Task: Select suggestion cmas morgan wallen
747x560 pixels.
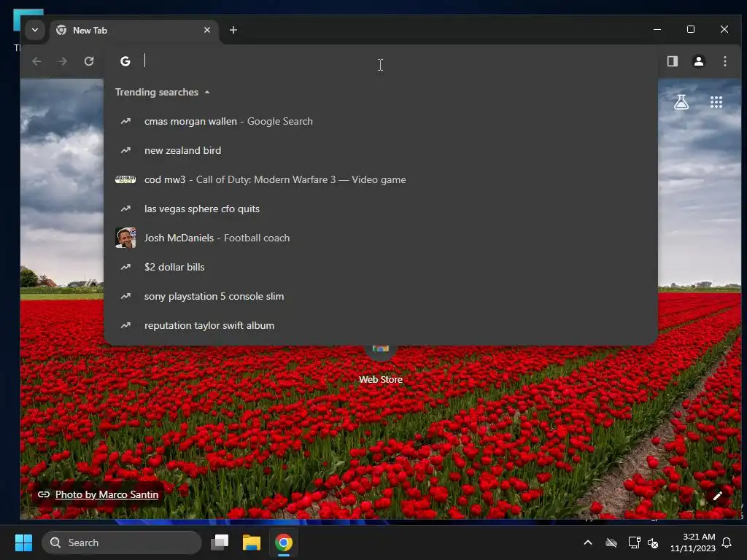Action: coord(381,121)
